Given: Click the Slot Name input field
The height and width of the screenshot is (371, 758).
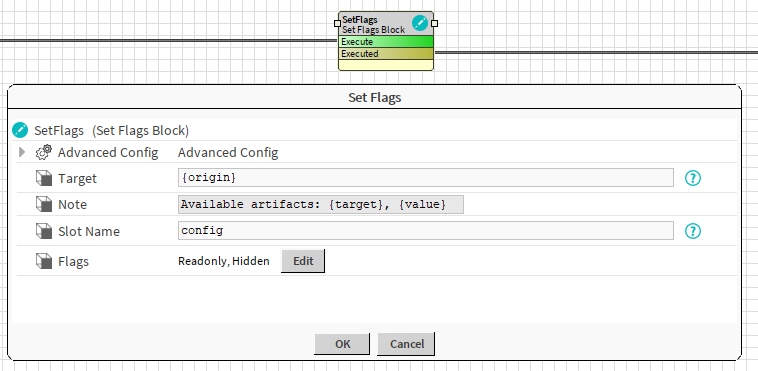Looking at the screenshot, I should coord(425,231).
